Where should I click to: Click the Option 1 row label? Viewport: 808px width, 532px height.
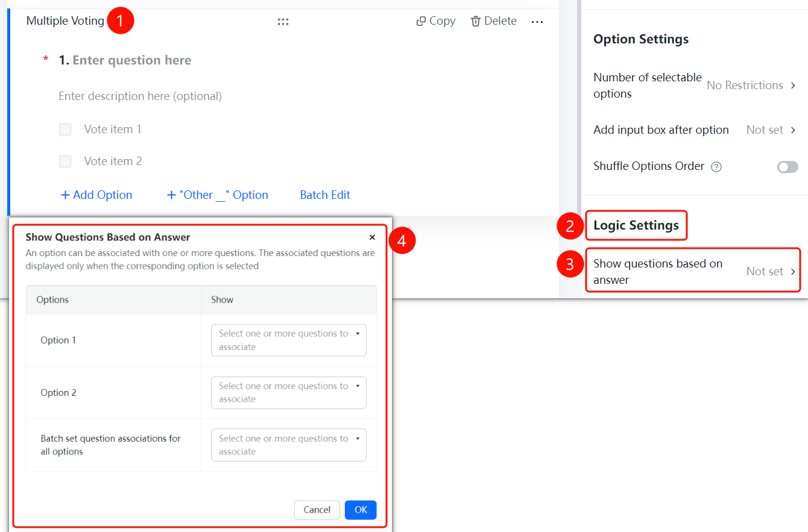pyautogui.click(x=58, y=340)
